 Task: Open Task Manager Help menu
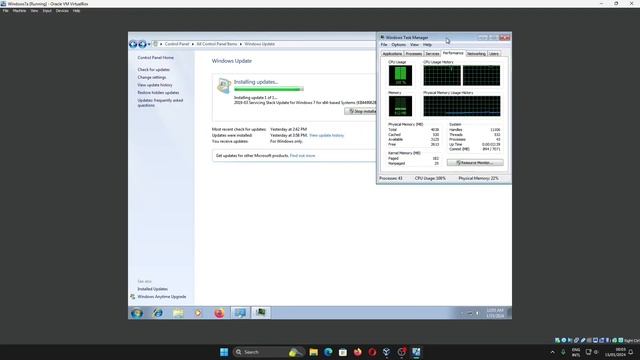click(x=427, y=45)
